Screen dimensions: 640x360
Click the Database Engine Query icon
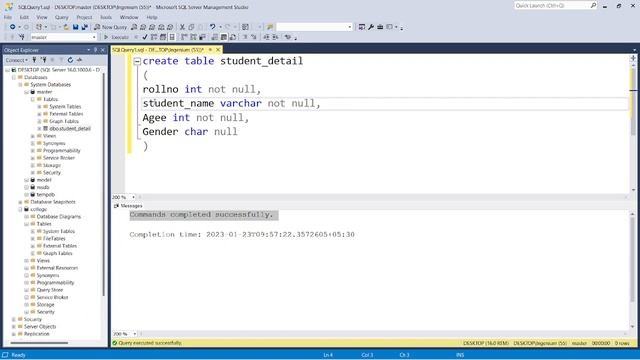click(134, 27)
